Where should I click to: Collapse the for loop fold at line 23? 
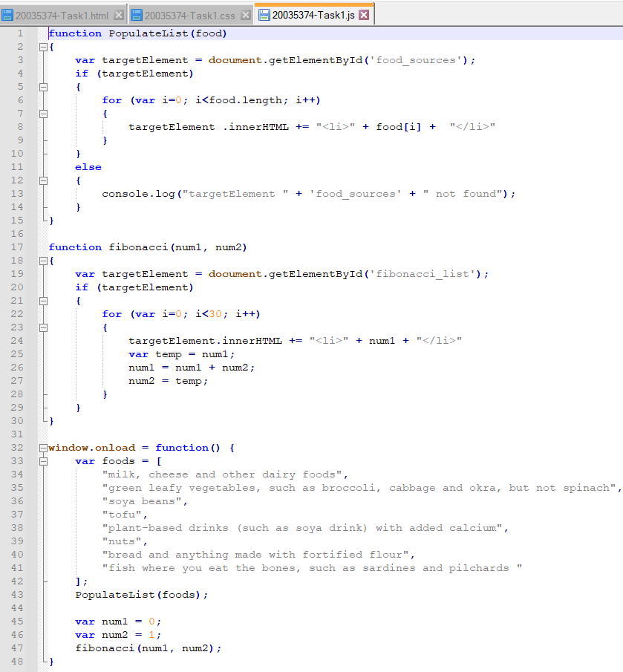(43, 328)
